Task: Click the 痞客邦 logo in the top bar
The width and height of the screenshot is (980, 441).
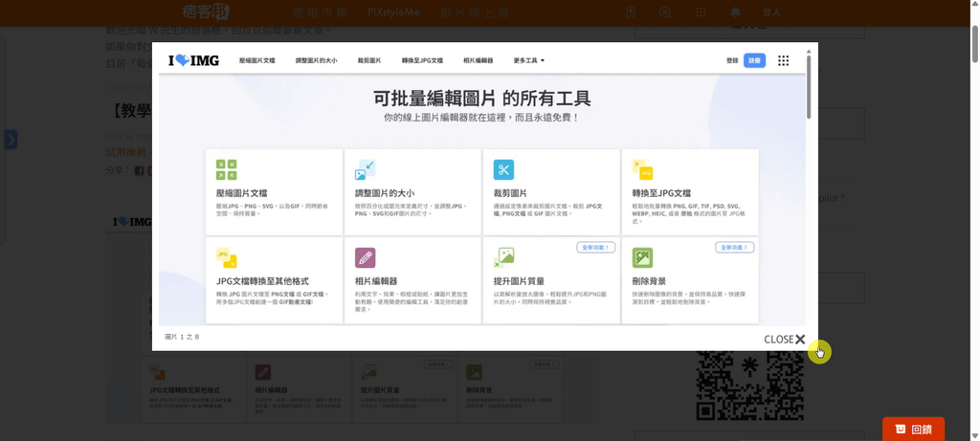Action: click(x=206, y=11)
